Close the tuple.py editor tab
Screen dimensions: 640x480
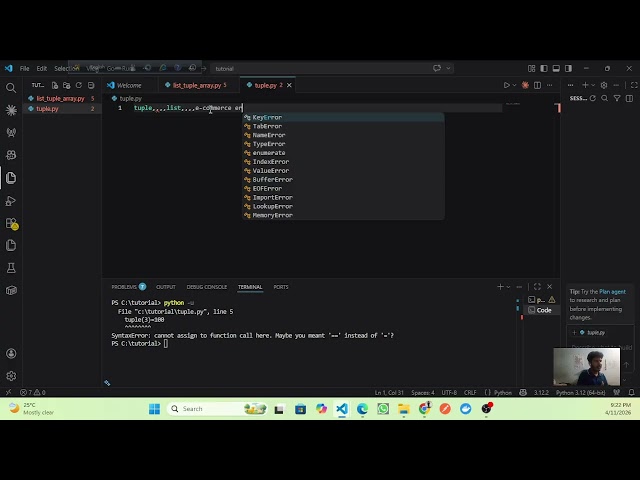tap(289, 85)
